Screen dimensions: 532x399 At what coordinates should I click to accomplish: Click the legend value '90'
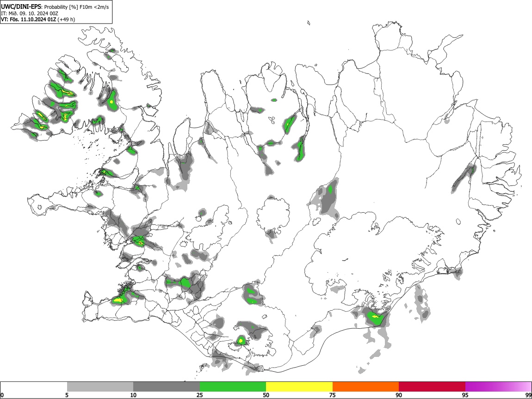399,395
